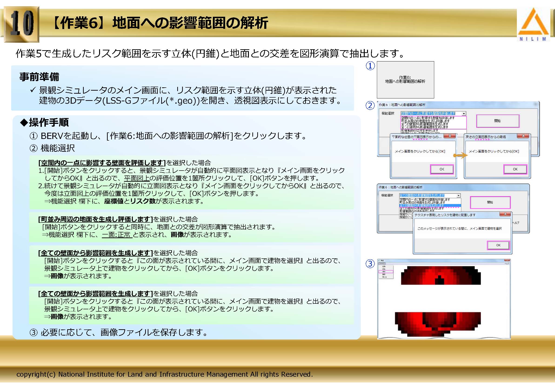This screenshot has width=555, height=392.
Task: Click ヘルプ in the lower 作業6 dialog
Action: pos(516,223)
